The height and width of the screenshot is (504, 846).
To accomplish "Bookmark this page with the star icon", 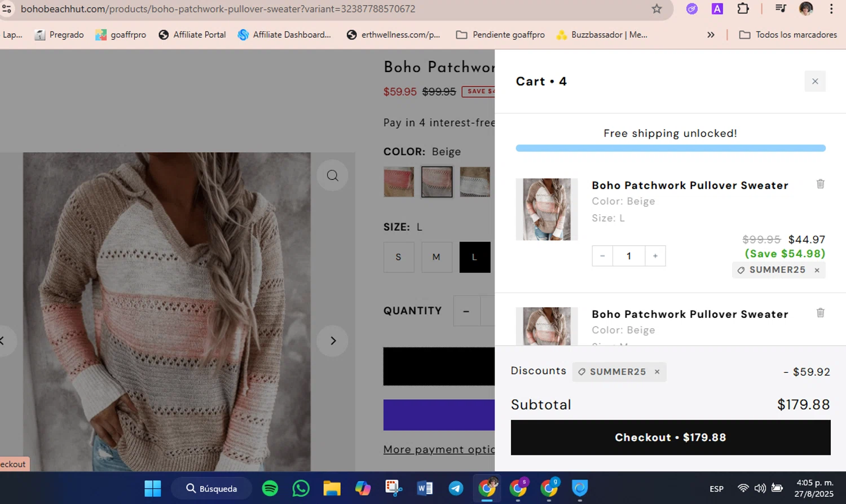I will [656, 9].
